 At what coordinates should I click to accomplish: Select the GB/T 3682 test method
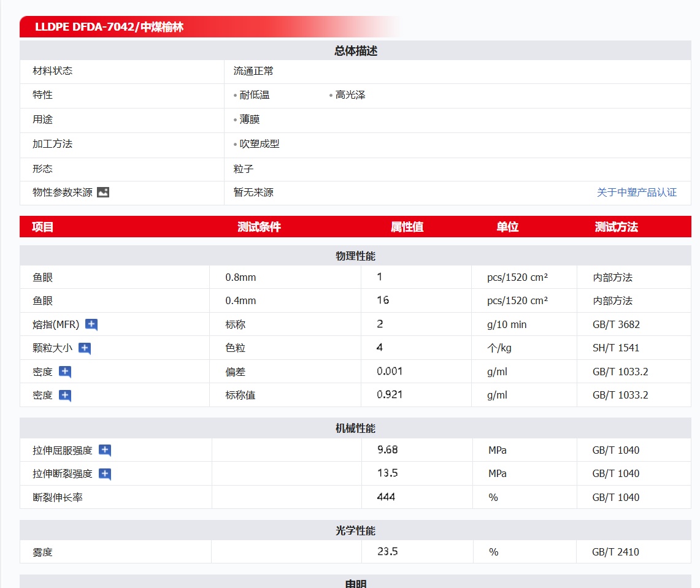(616, 324)
